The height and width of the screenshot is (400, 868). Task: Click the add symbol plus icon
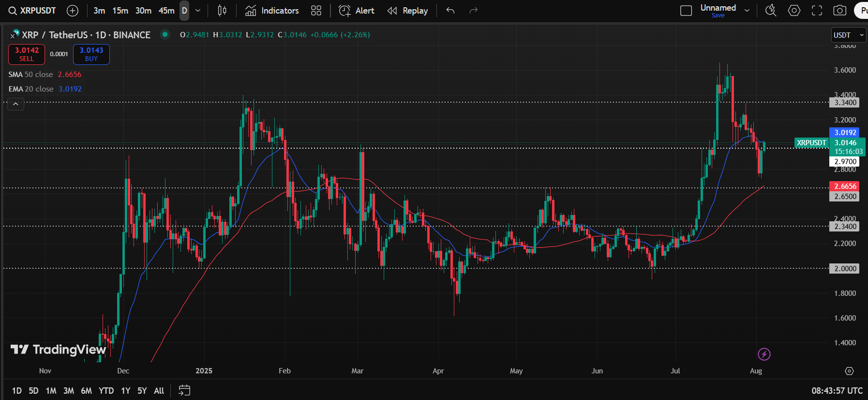click(x=73, y=11)
